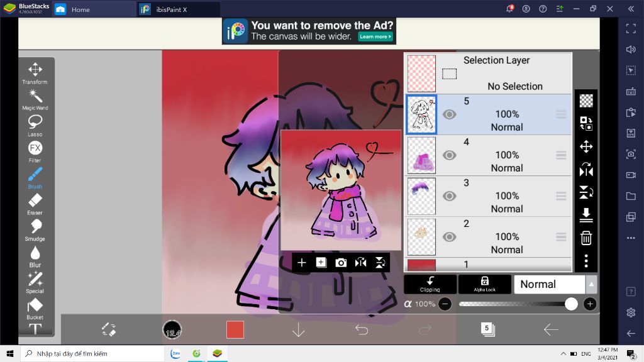The width and height of the screenshot is (644, 362).
Task: Grab layer 4 reorder handle
Action: tap(561, 155)
